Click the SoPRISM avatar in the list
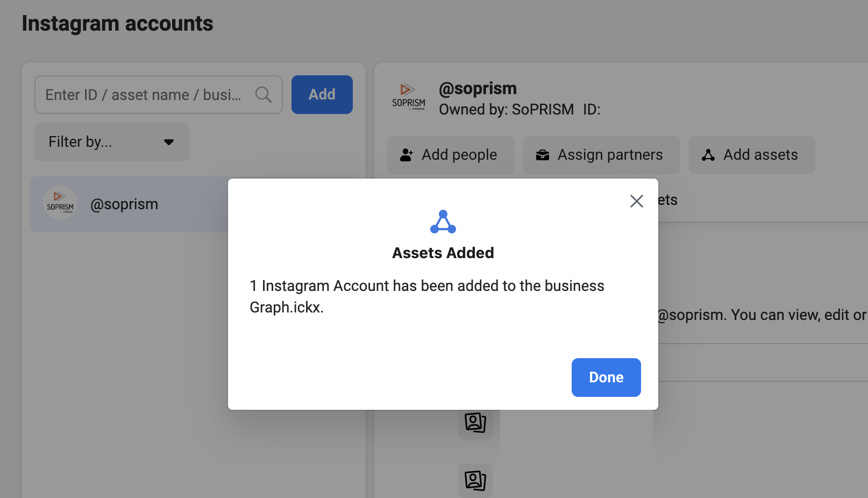 coord(60,202)
